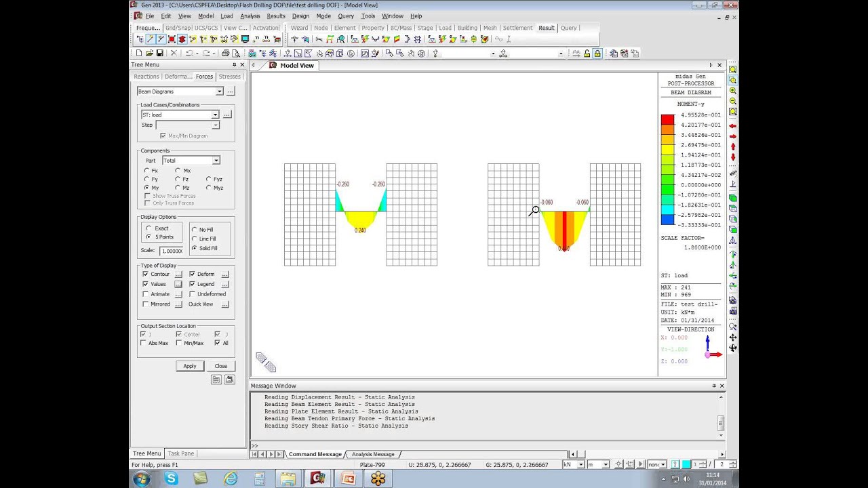Enable the Animate checkbox

(145, 294)
